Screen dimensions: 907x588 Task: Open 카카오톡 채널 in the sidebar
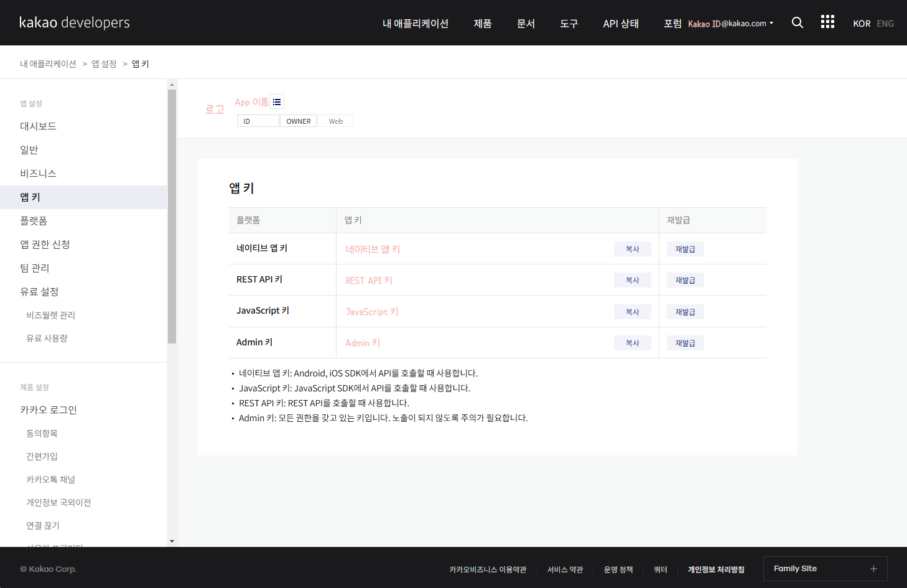(x=50, y=480)
